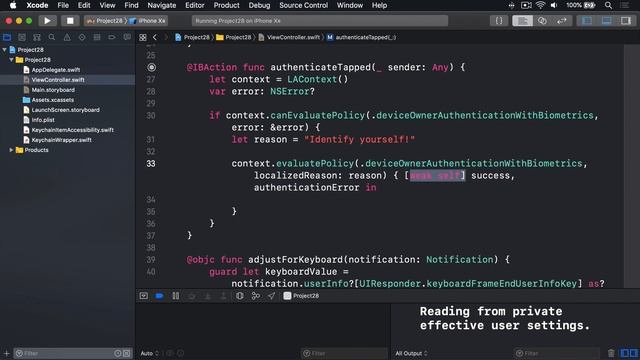Open the Debug menu
The height and width of the screenshot is (360, 640).
(259, 5)
